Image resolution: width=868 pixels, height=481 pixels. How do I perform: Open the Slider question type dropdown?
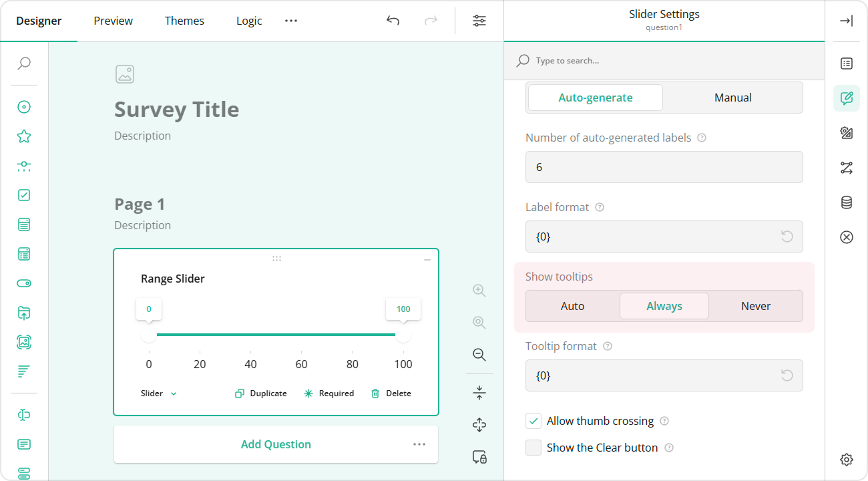[x=158, y=393]
